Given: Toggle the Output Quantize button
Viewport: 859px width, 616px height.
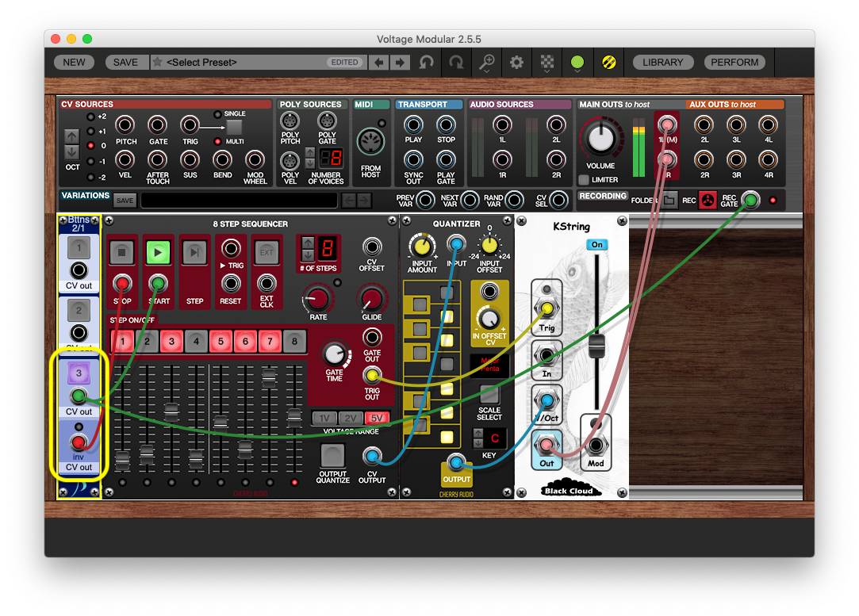Looking at the screenshot, I should pyautogui.click(x=332, y=456).
